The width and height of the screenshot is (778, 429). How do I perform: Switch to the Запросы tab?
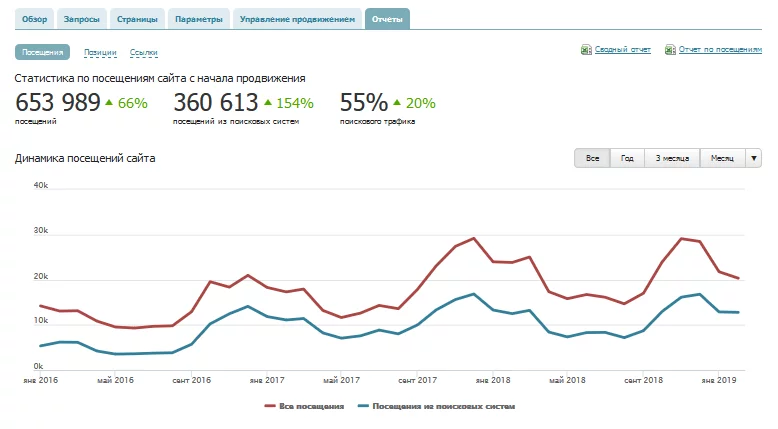82,19
